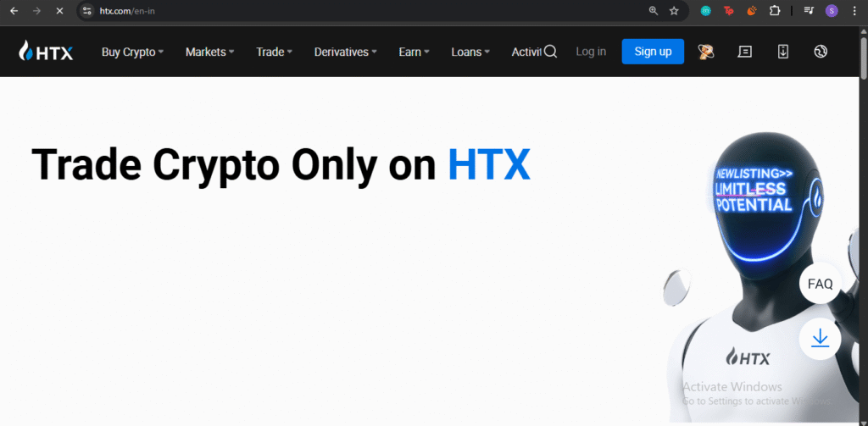The image size is (868, 426).
Task: Click the HTX logo in header
Action: click(x=46, y=52)
